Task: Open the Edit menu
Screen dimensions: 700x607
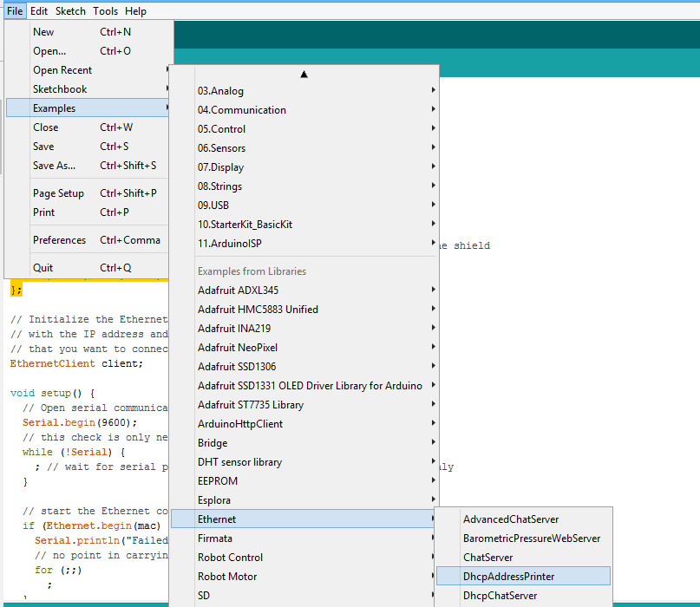Action: pos(39,11)
